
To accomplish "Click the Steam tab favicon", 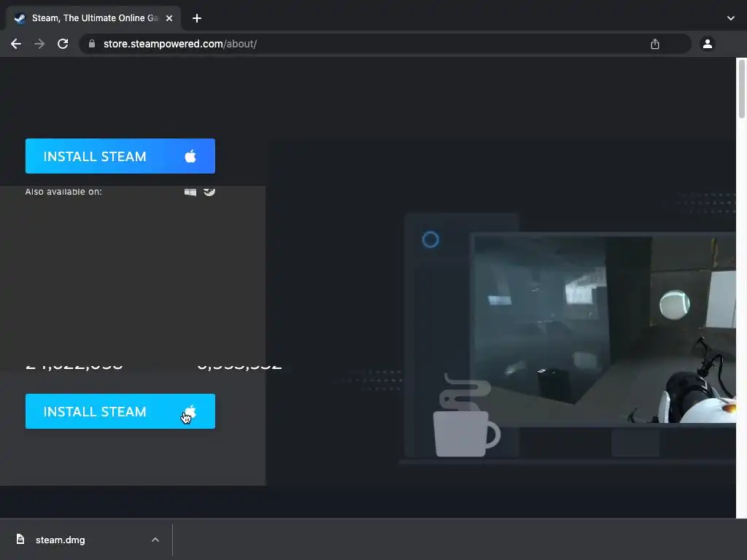I will [x=20, y=18].
